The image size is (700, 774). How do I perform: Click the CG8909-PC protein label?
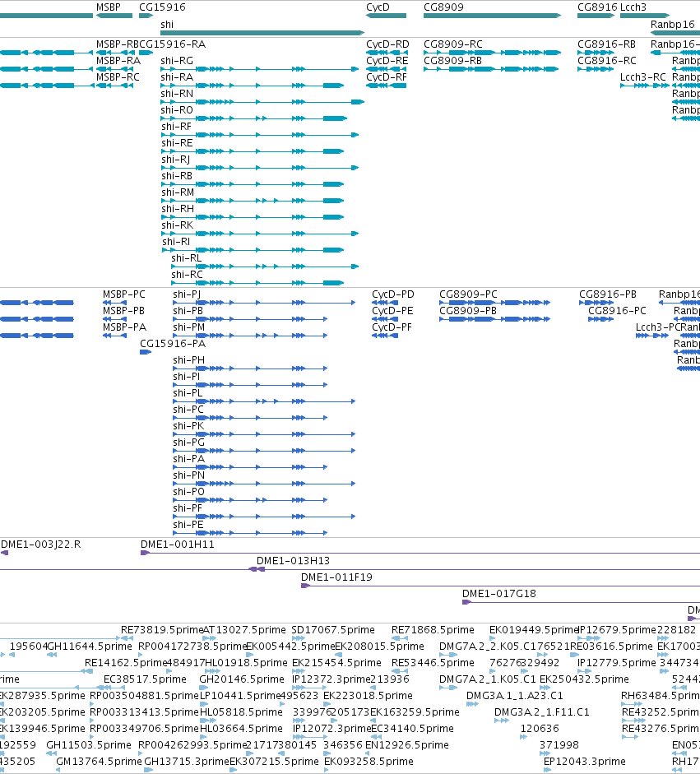pos(469,294)
